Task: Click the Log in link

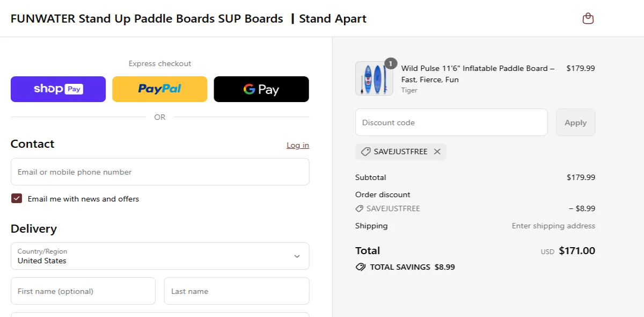Action: [297, 145]
